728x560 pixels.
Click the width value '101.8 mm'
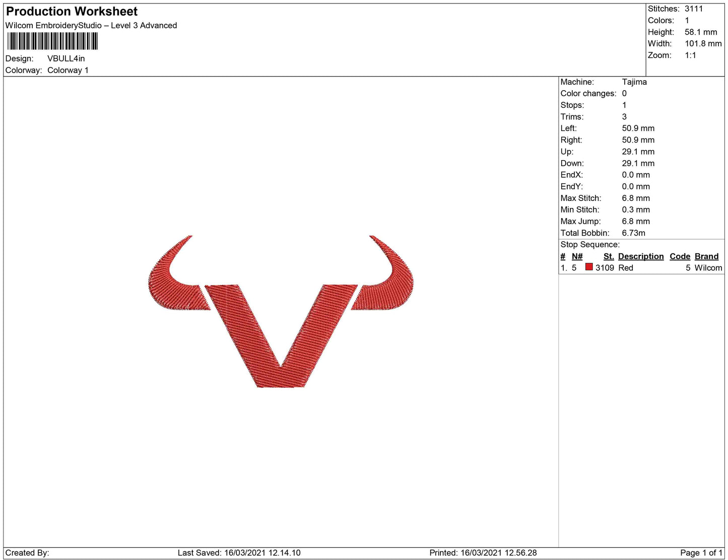coord(703,44)
